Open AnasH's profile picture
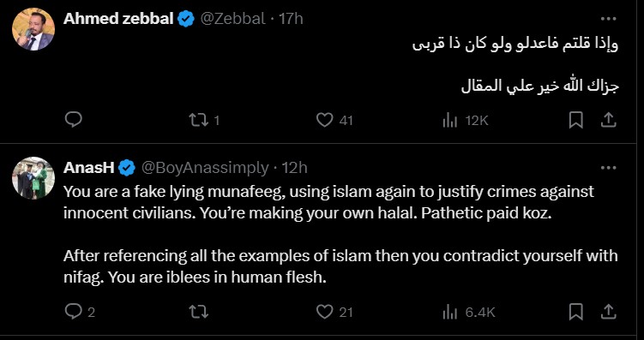Viewport: 644px width, 340px height. pyautogui.click(x=33, y=178)
